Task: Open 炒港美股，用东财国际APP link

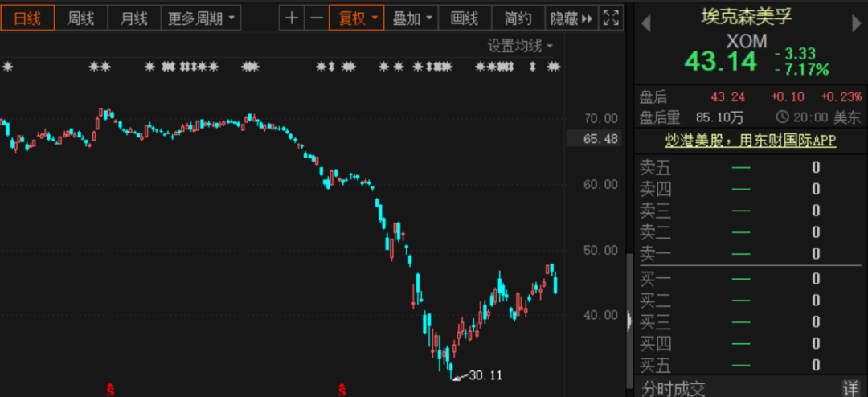Action: pos(751,141)
